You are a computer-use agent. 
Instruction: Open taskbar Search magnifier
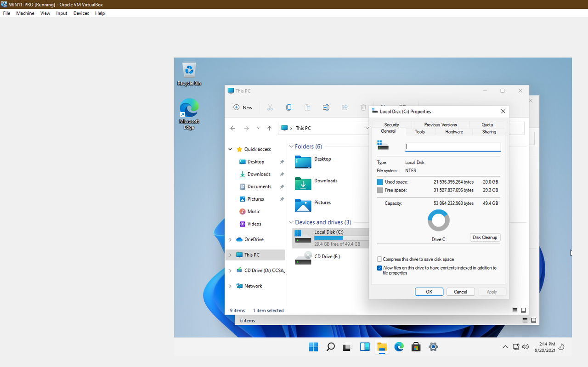(330, 347)
